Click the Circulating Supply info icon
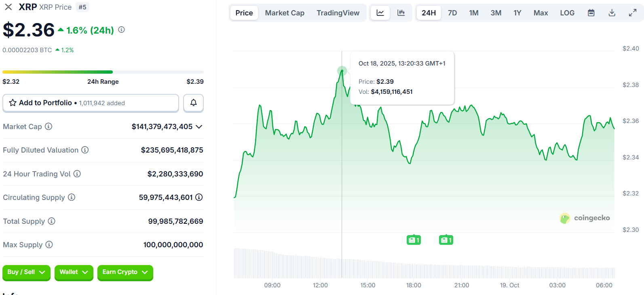The height and width of the screenshot is (295, 644). (x=72, y=197)
